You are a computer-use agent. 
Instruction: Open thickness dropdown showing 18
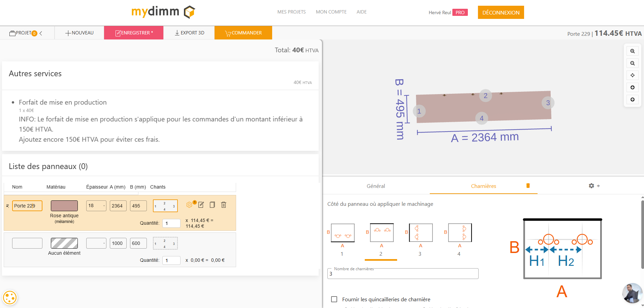(x=96, y=206)
